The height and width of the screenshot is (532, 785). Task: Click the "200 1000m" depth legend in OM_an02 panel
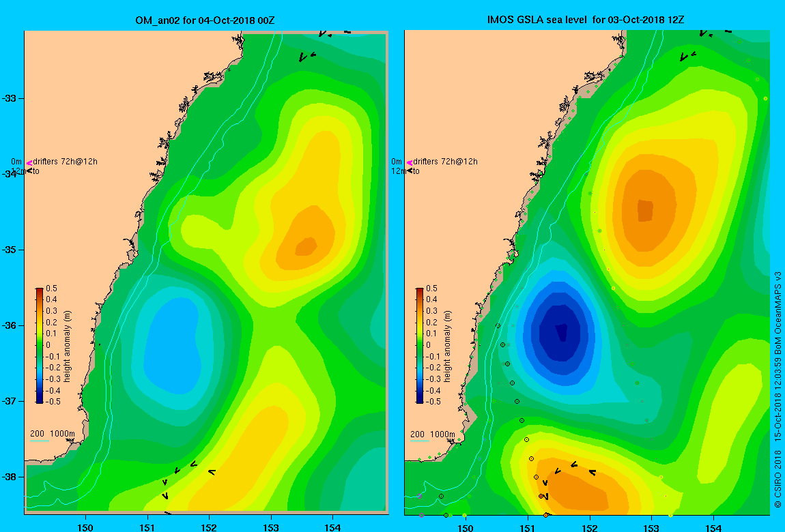tap(53, 434)
